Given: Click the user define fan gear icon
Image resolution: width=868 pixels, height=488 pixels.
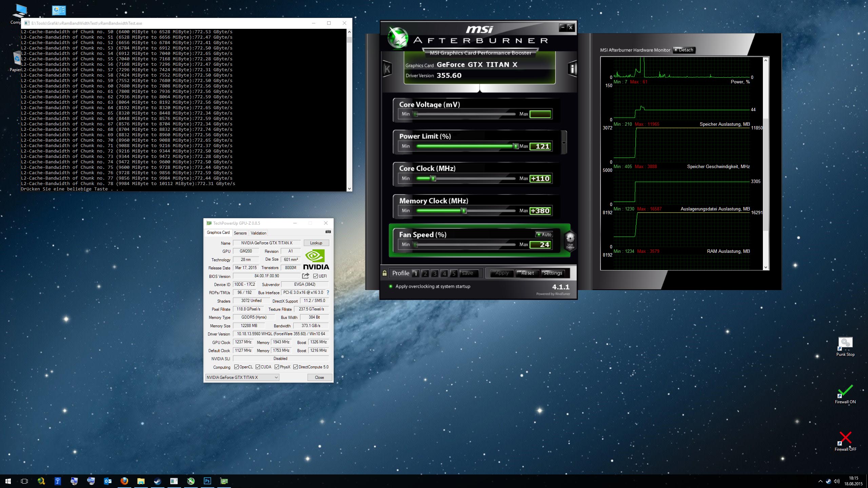Looking at the screenshot, I should [570, 240].
